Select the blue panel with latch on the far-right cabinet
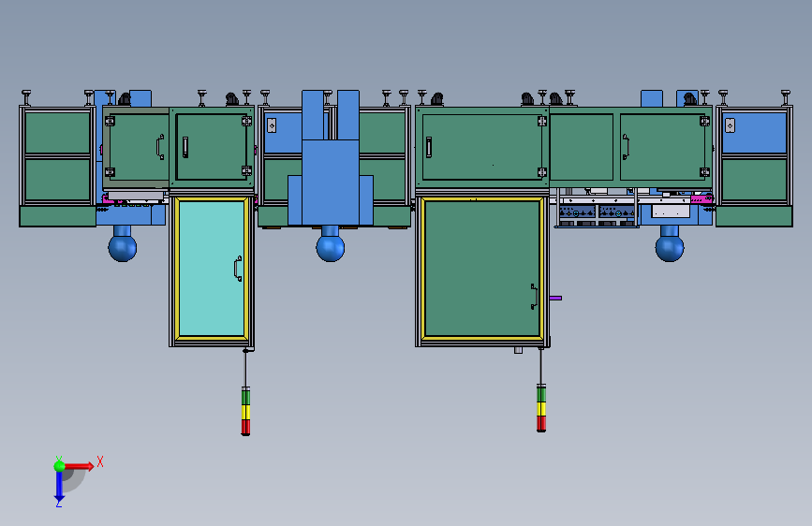Image resolution: width=812 pixels, height=526 pixels. 754,133
